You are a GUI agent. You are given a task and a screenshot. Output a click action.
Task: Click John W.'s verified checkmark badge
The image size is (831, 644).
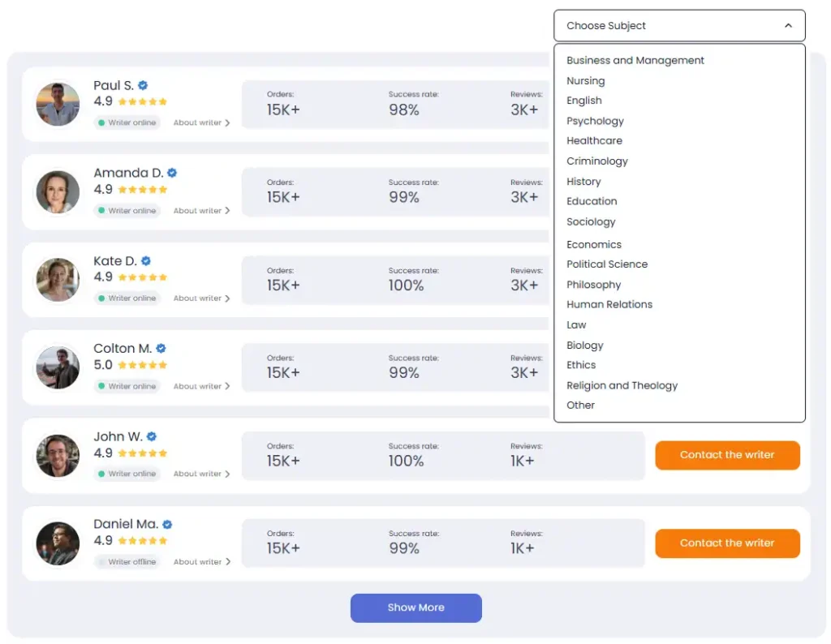[152, 436]
